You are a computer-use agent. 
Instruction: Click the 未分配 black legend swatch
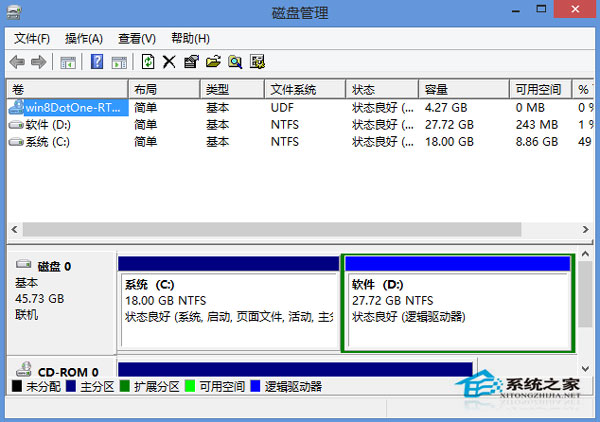click(x=17, y=386)
